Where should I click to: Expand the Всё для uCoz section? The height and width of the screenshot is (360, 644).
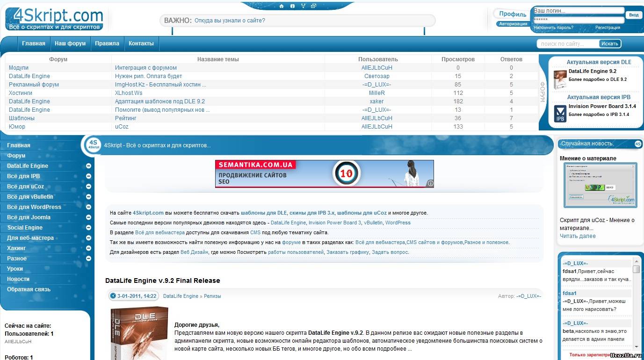(x=88, y=187)
